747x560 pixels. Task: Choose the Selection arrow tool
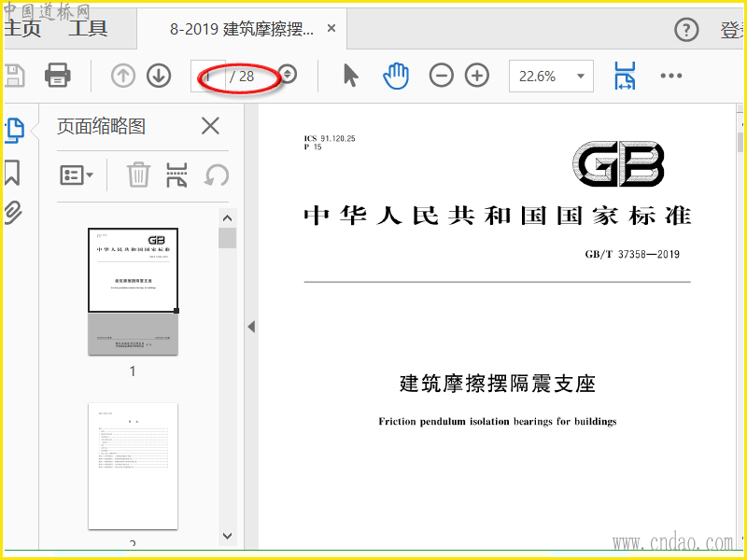351,76
